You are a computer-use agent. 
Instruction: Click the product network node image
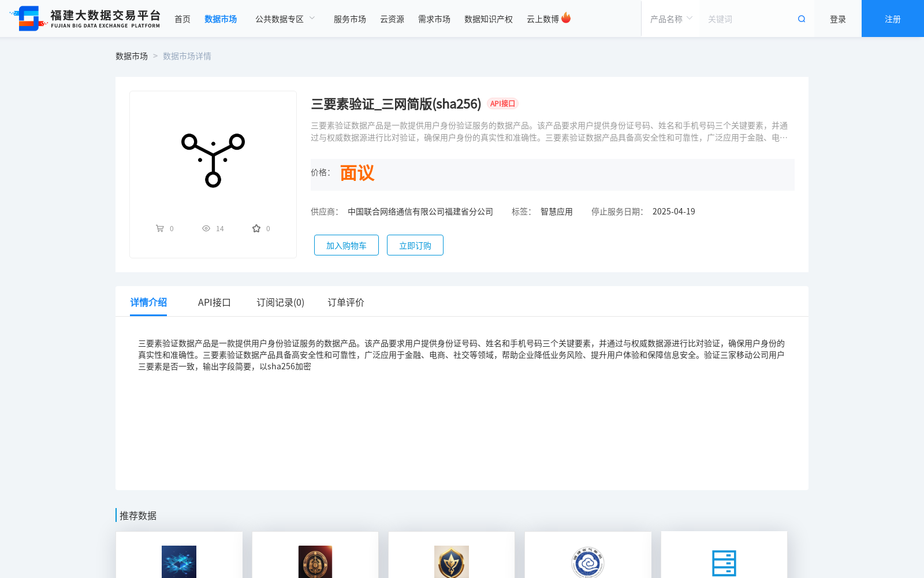click(213, 160)
